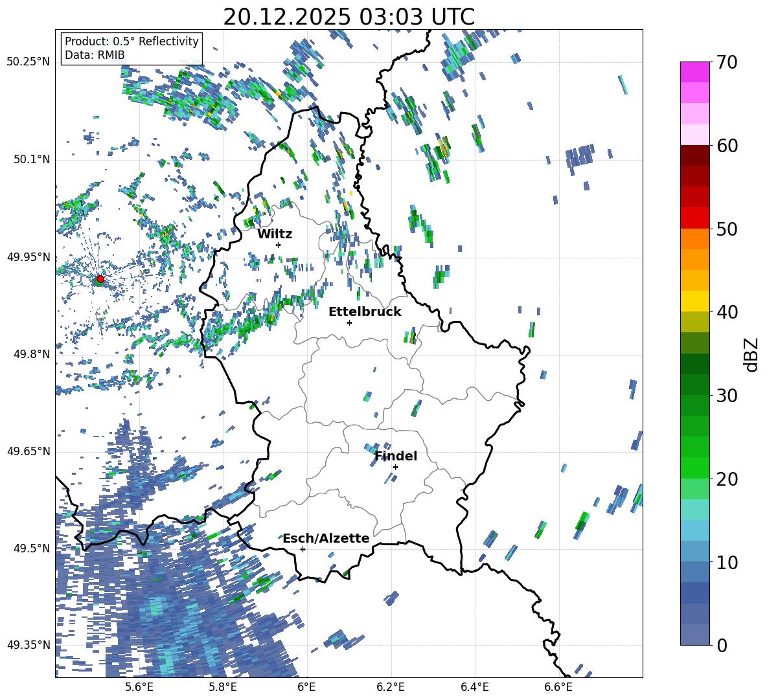The height and width of the screenshot is (700, 767).
Task: Pick the bright red 50 dBZ colorbar segment
Action: coord(695,218)
